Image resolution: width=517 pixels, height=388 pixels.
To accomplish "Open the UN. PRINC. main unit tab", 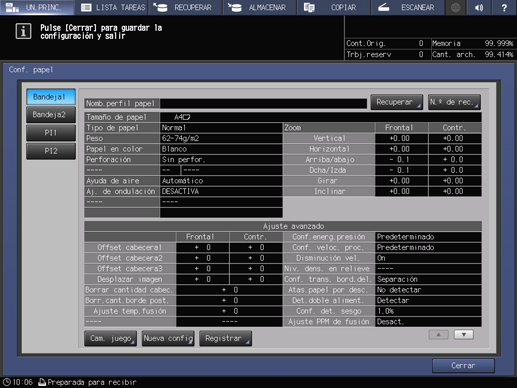I will click(x=37, y=7).
